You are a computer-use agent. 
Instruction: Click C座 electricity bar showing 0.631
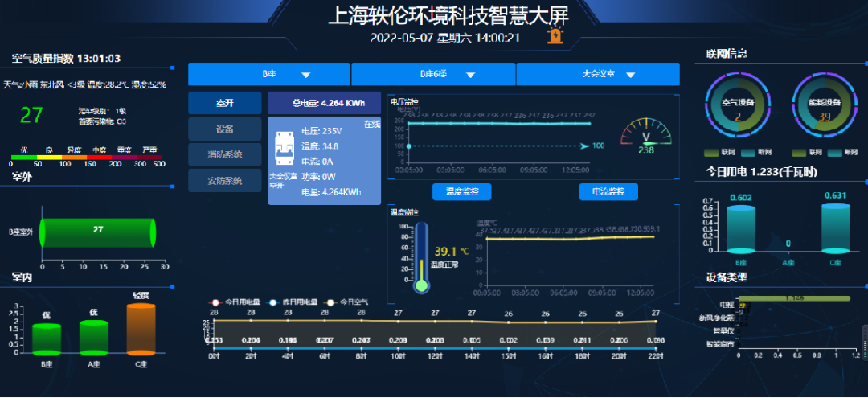[x=835, y=228]
